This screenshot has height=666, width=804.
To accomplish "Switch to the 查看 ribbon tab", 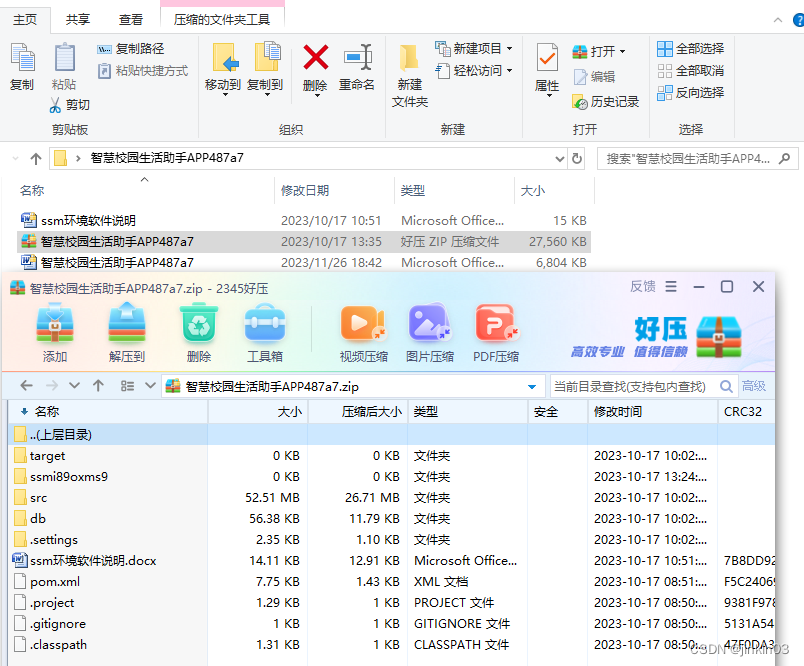I will pyautogui.click(x=133, y=18).
